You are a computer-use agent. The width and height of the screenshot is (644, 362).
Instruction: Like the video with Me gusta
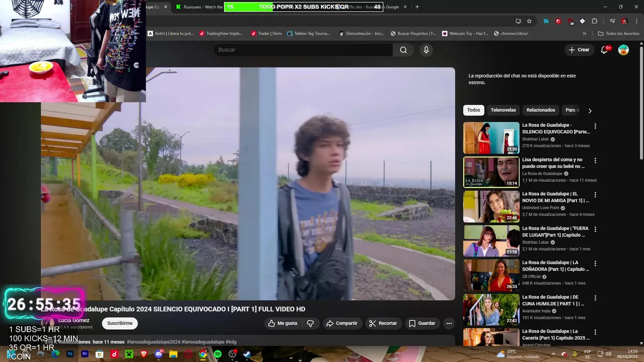tap(283, 323)
